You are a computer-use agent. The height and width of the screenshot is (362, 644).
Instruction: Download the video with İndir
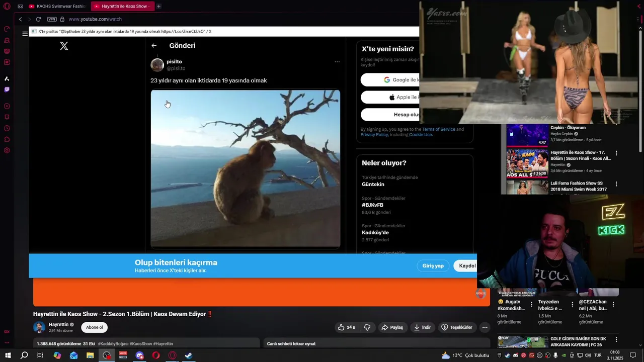(x=422, y=327)
